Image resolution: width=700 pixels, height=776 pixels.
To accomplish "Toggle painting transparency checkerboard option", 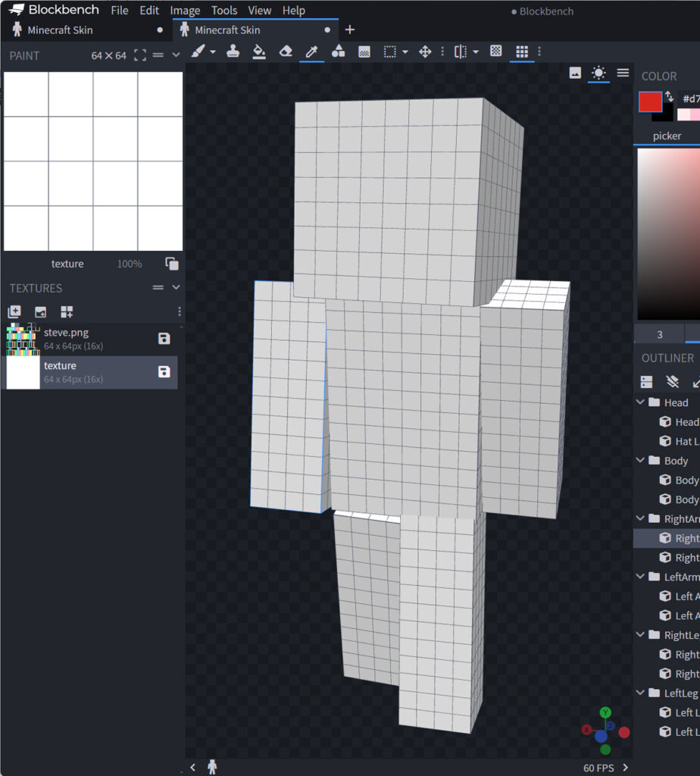I will tap(496, 52).
